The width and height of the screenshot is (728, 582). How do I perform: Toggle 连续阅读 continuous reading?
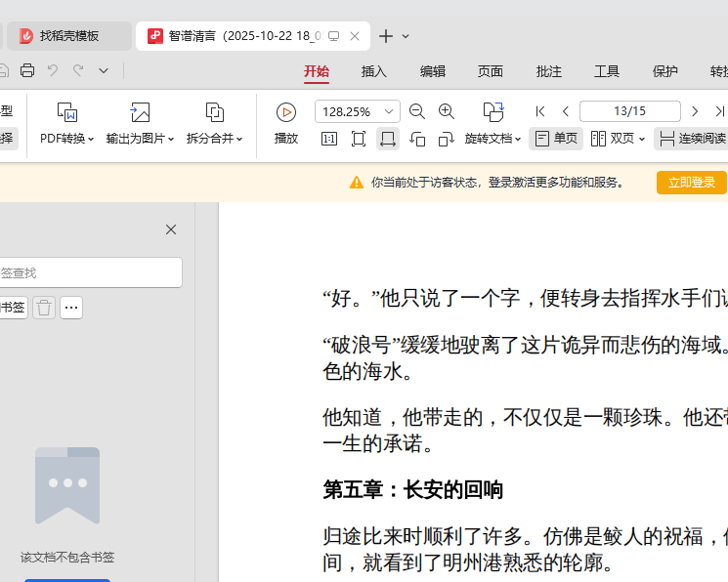[x=692, y=139]
